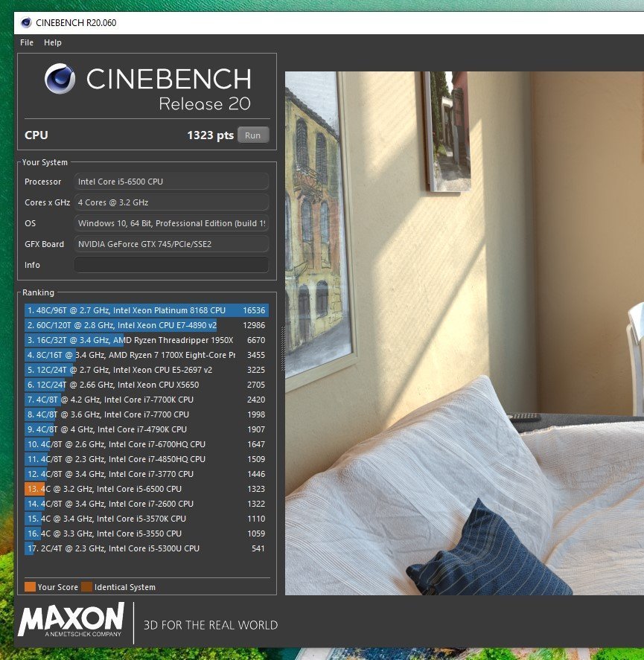Select ranking row Core i7-2600 CPU
The width and height of the screenshot is (644, 660).
[147, 504]
